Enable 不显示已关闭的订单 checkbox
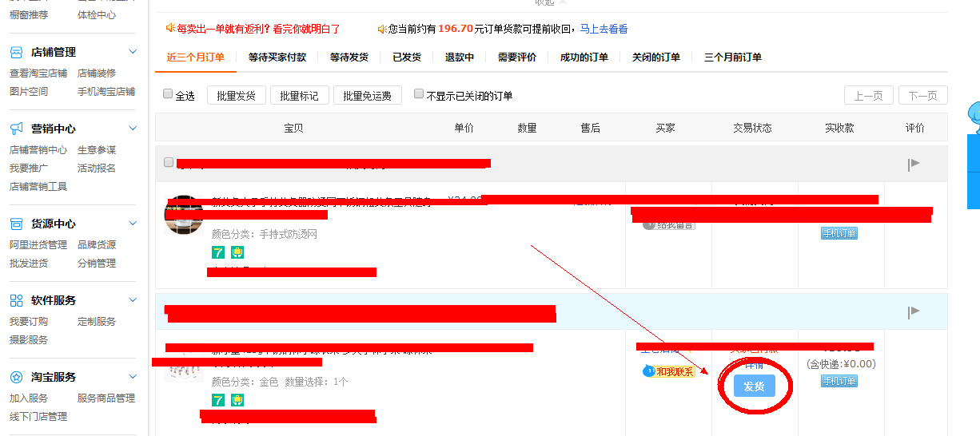The width and height of the screenshot is (980, 436). pos(419,94)
